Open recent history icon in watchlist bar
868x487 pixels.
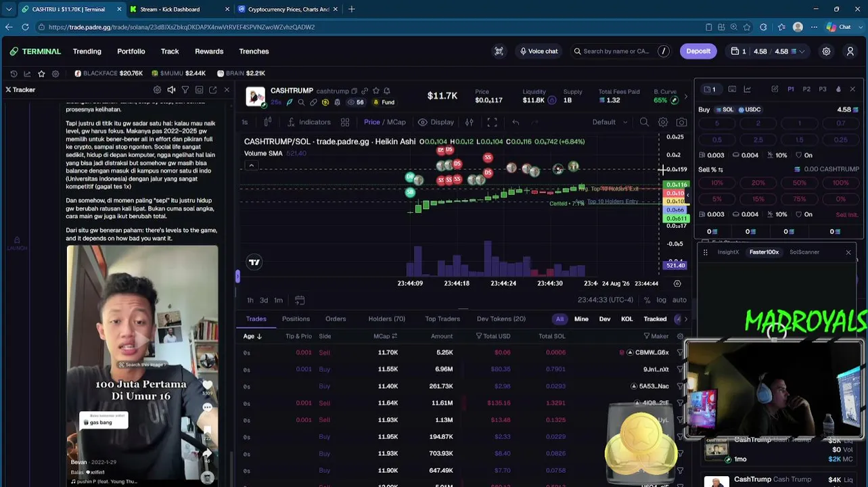point(14,74)
